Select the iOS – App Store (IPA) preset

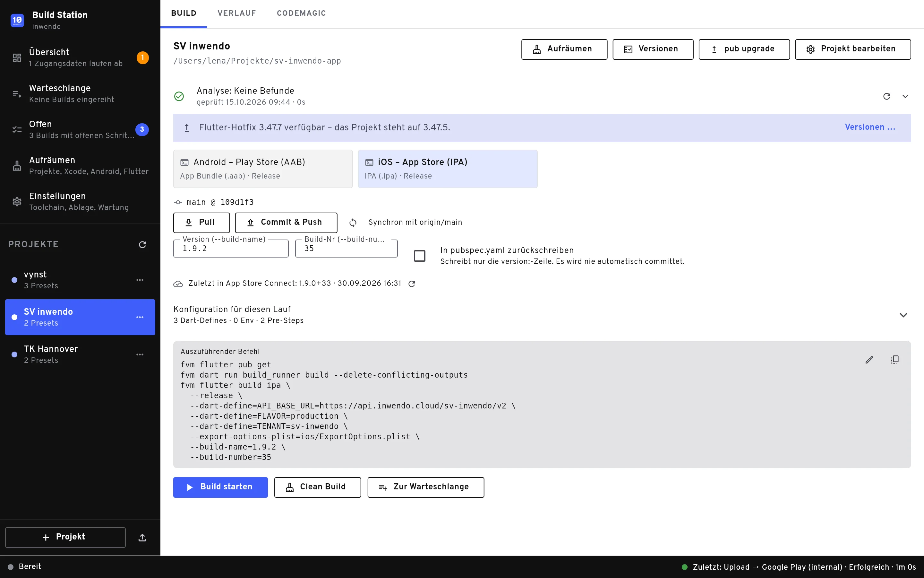[x=448, y=169]
